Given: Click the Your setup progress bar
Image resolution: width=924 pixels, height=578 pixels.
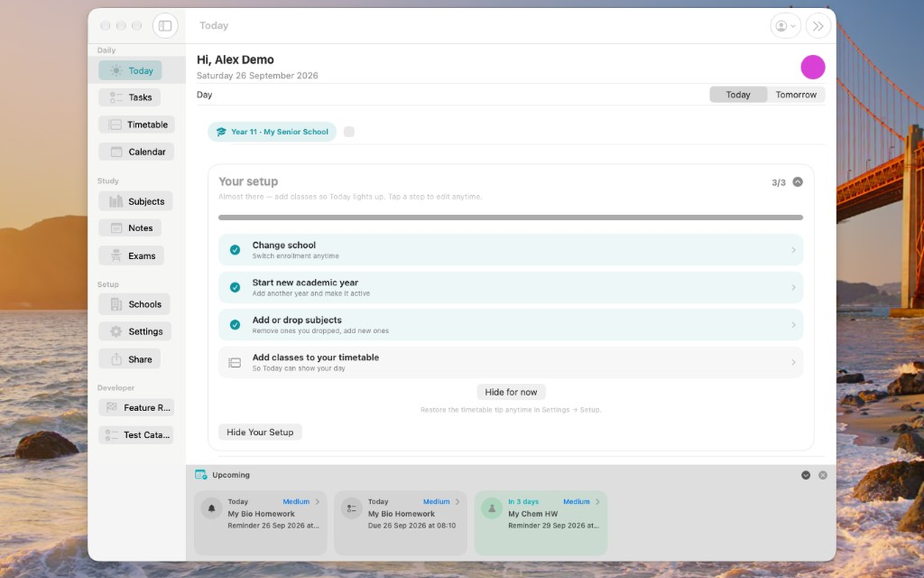Looking at the screenshot, I should click(510, 217).
